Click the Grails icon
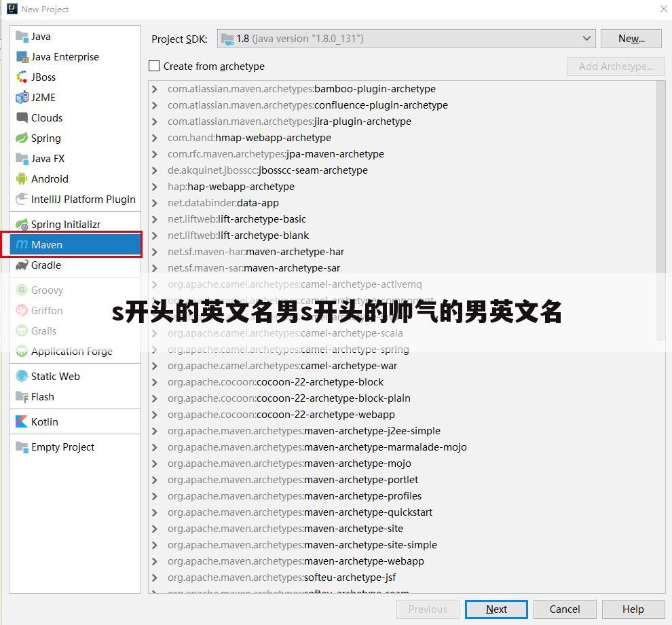The width and height of the screenshot is (672, 625). coord(22,330)
